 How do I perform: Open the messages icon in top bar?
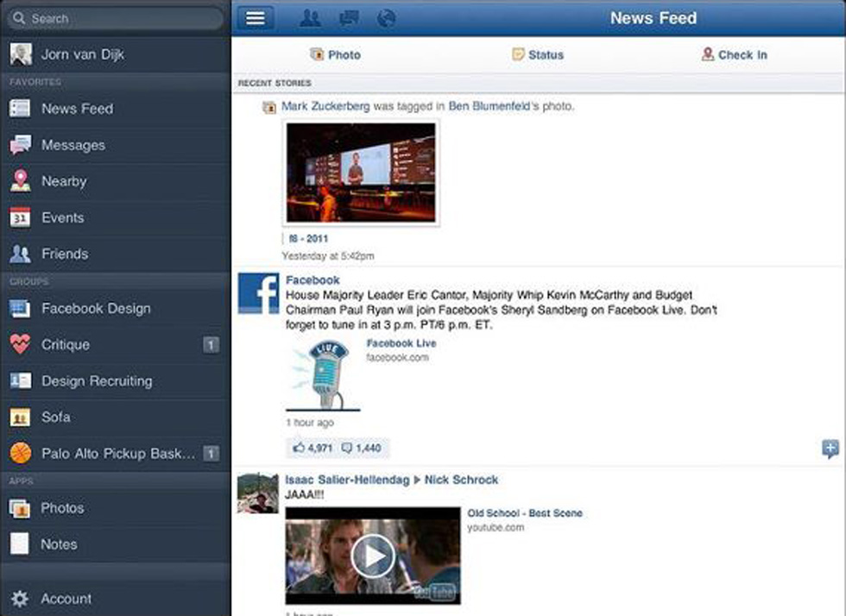[x=349, y=18]
